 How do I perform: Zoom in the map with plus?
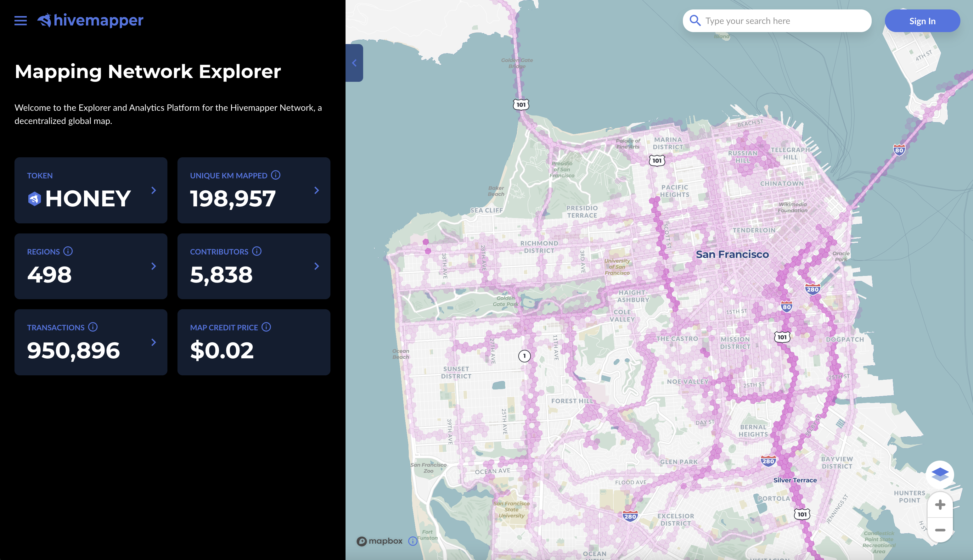tap(940, 505)
